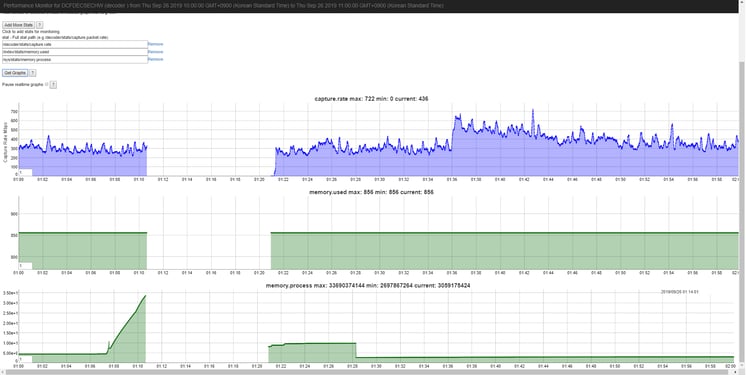Open help next to Get Graphs

click(x=32, y=73)
